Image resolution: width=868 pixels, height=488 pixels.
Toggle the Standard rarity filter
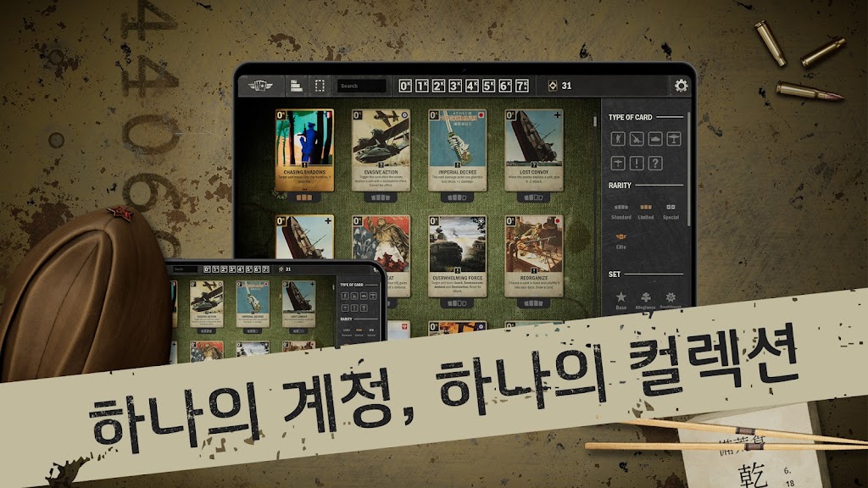[621, 211]
